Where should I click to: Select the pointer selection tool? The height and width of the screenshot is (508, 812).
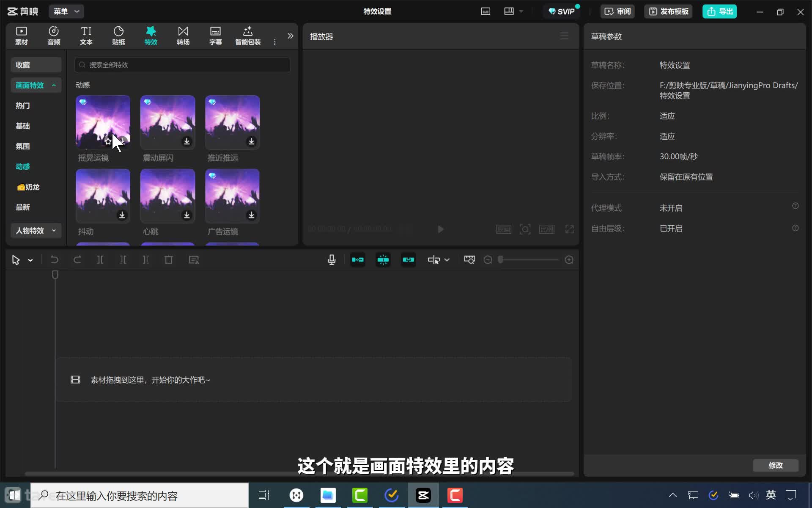pos(16,260)
